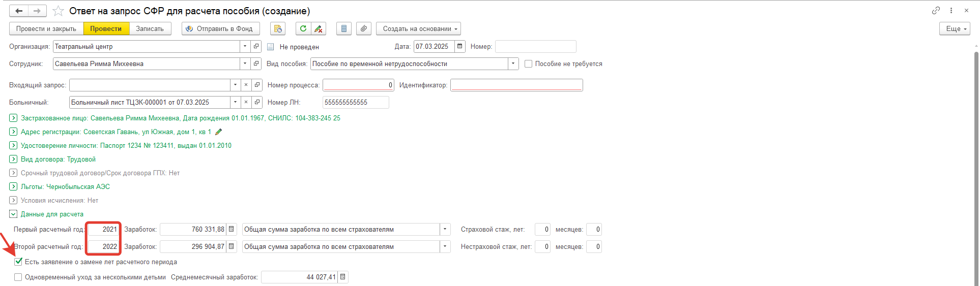Screen dimensions: 980x286
Task: Click the vertical scrollbar on the right
Action: pos(976,168)
